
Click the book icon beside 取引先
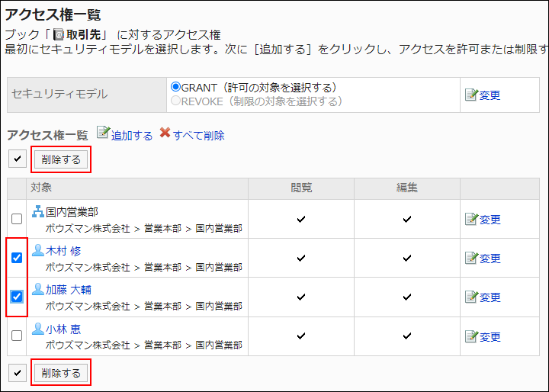(59, 34)
